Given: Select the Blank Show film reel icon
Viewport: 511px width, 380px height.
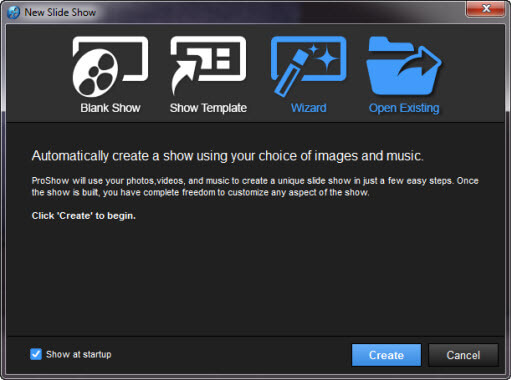Looking at the screenshot, I should [110, 67].
